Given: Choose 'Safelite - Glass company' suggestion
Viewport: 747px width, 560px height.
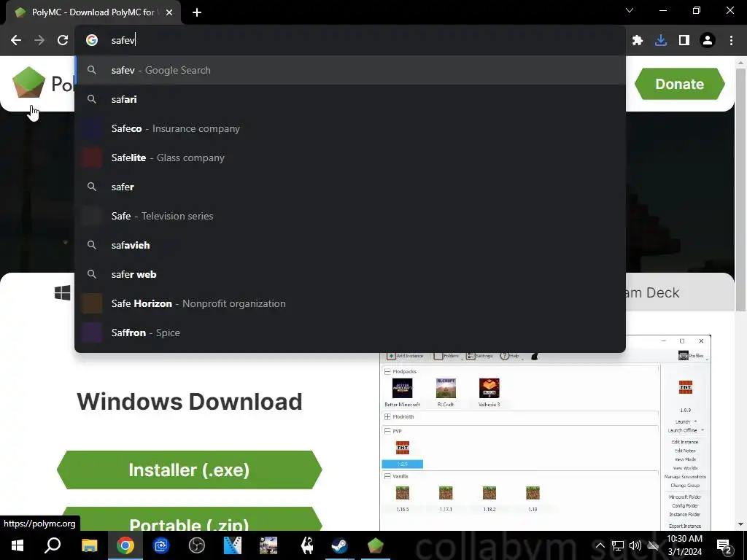Looking at the screenshot, I should (x=350, y=157).
